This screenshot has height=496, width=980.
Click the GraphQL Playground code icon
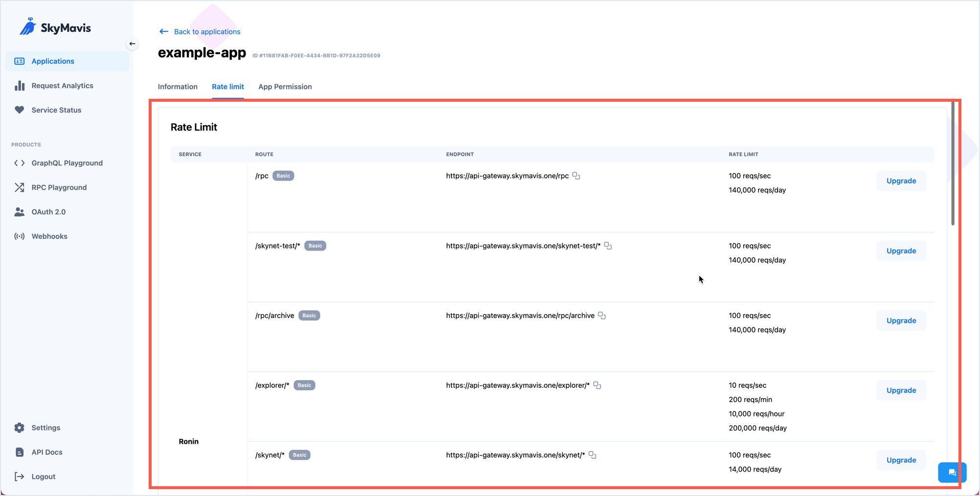click(20, 163)
